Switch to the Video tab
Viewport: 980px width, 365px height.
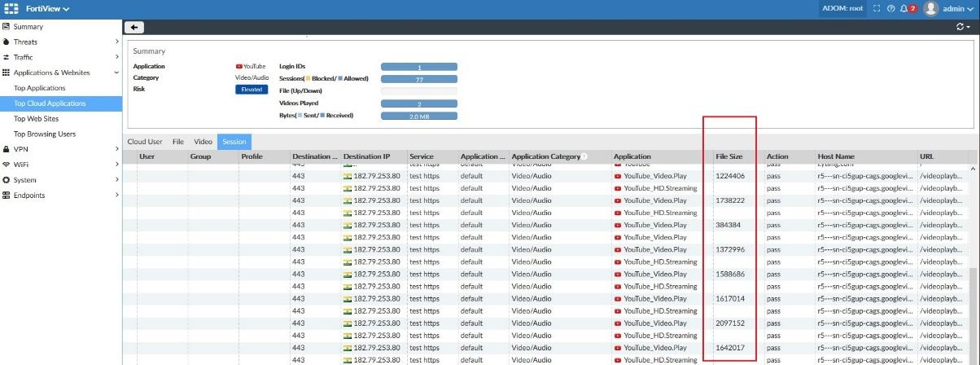(203, 142)
